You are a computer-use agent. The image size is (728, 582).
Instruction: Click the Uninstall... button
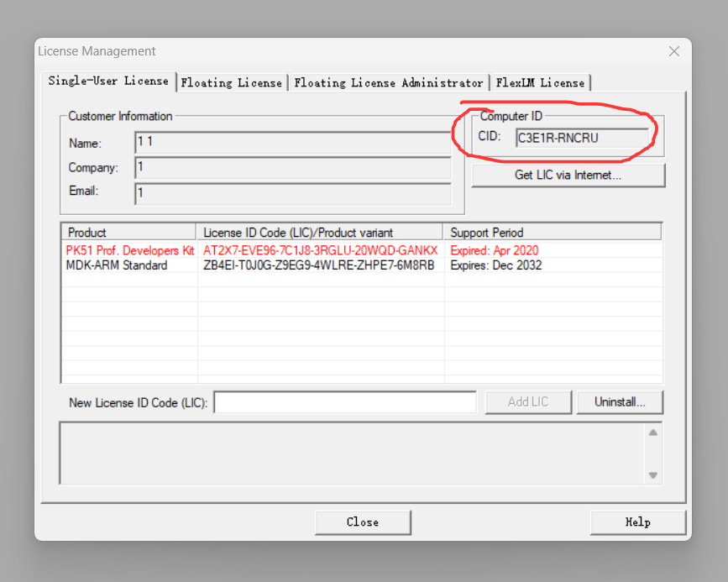(620, 401)
